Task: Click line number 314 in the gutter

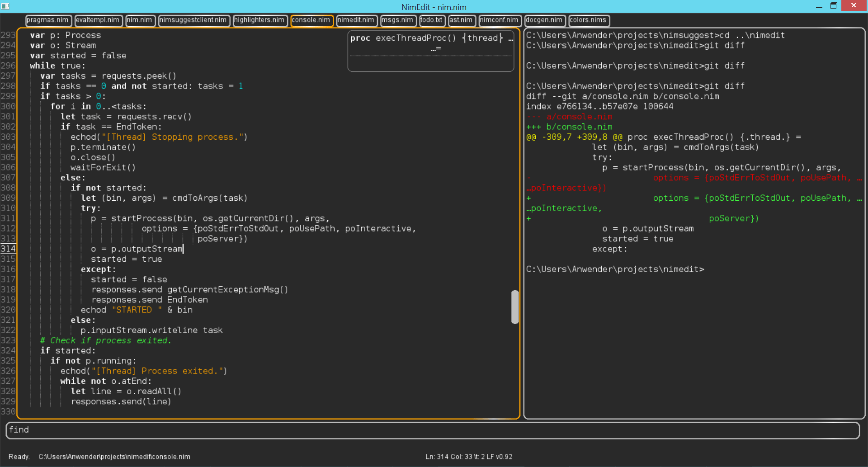Action: [x=8, y=249]
